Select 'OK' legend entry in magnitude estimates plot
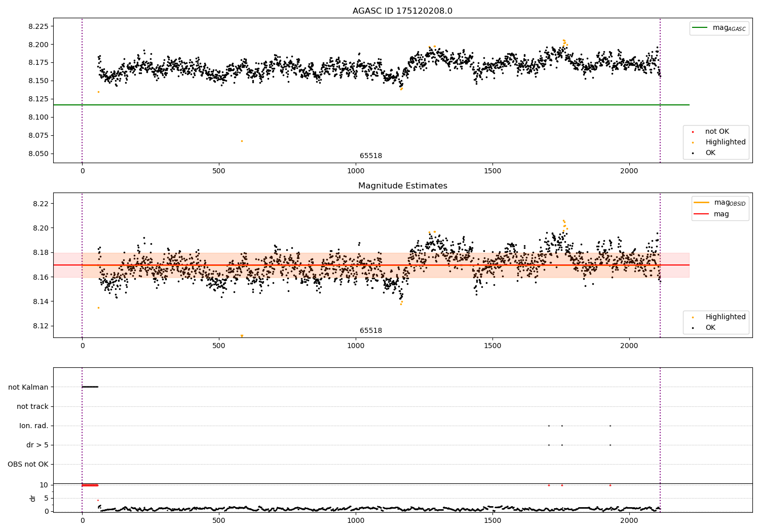The image size is (760, 532). click(710, 328)
